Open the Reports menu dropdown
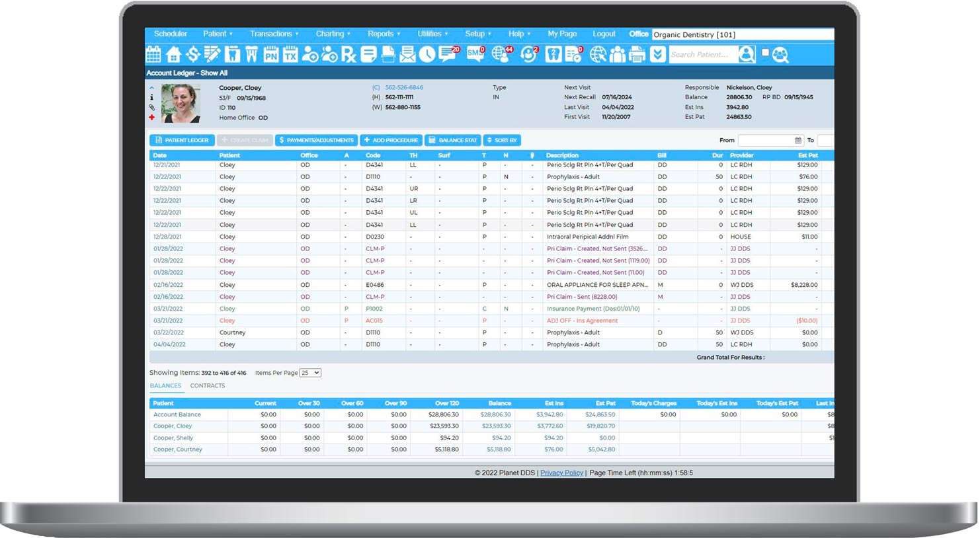The height and width of the screenshot is (538, 980). click(x=384, y=34)
